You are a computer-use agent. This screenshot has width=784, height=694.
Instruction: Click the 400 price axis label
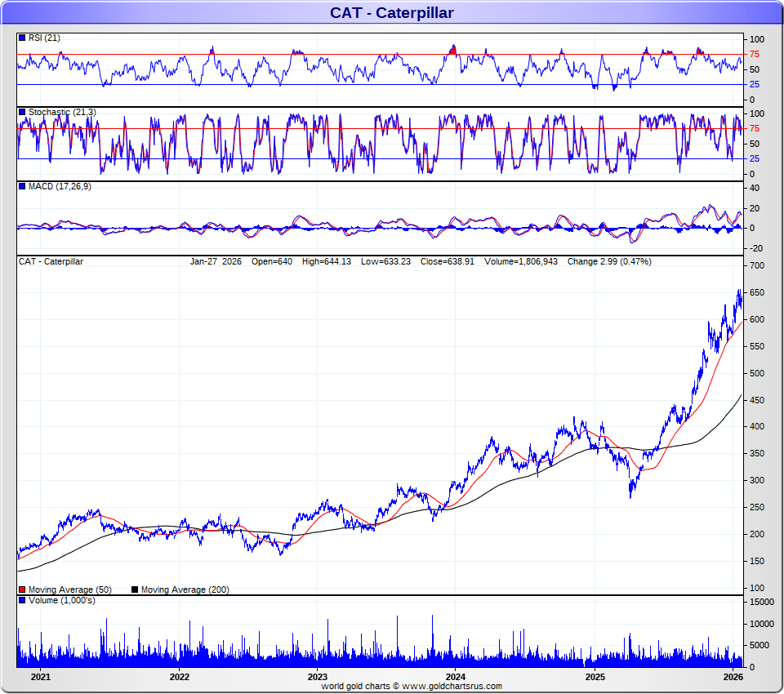coord(757,426)
